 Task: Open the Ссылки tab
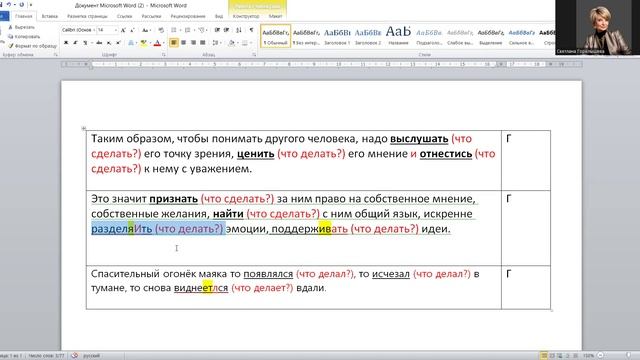(x=124, y=16)
